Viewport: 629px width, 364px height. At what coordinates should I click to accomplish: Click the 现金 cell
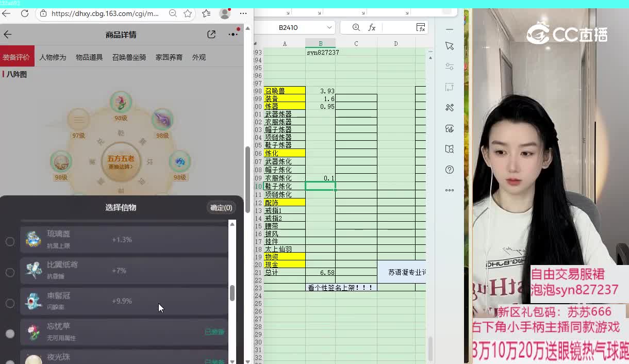pos(285,264)
